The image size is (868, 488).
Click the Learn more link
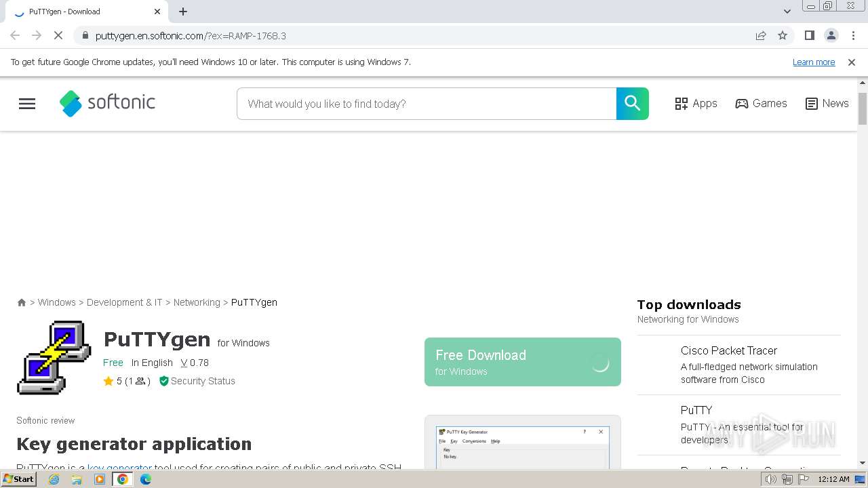[814, 62]
